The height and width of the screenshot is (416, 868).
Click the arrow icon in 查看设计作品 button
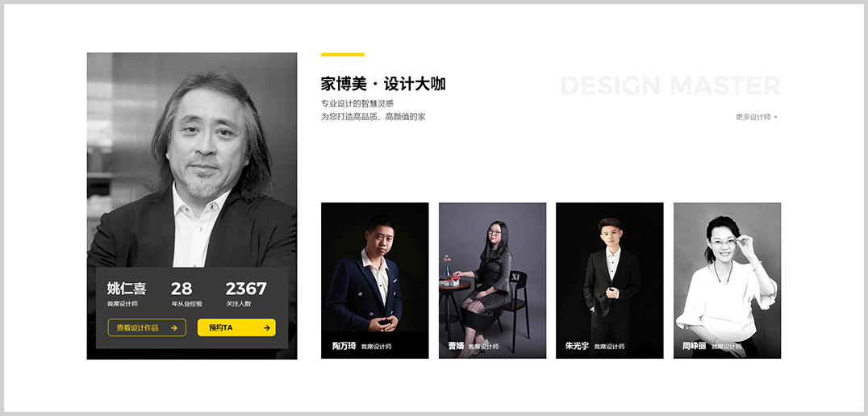click(x=173, y=327)
